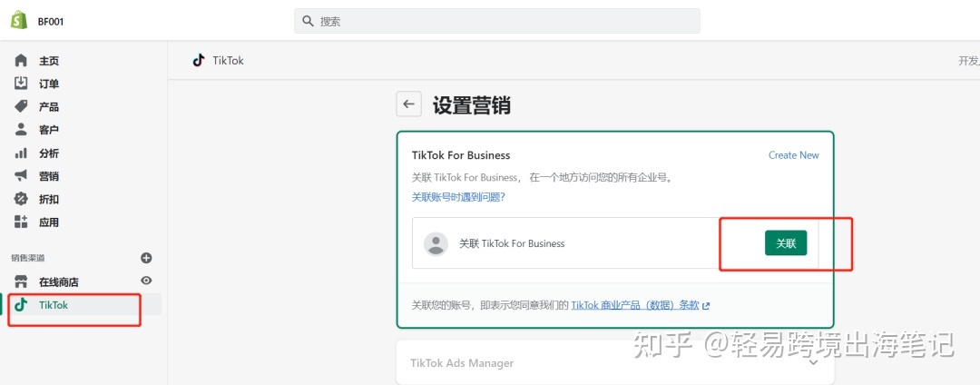Select 营销 in the sidebar

pyautogui.click(x=49, y=176)
